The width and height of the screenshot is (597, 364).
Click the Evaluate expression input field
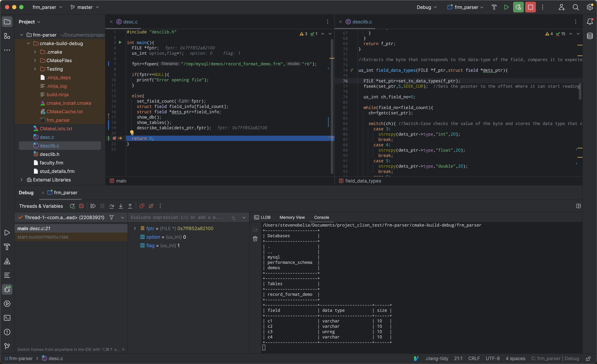coord(177,217)
